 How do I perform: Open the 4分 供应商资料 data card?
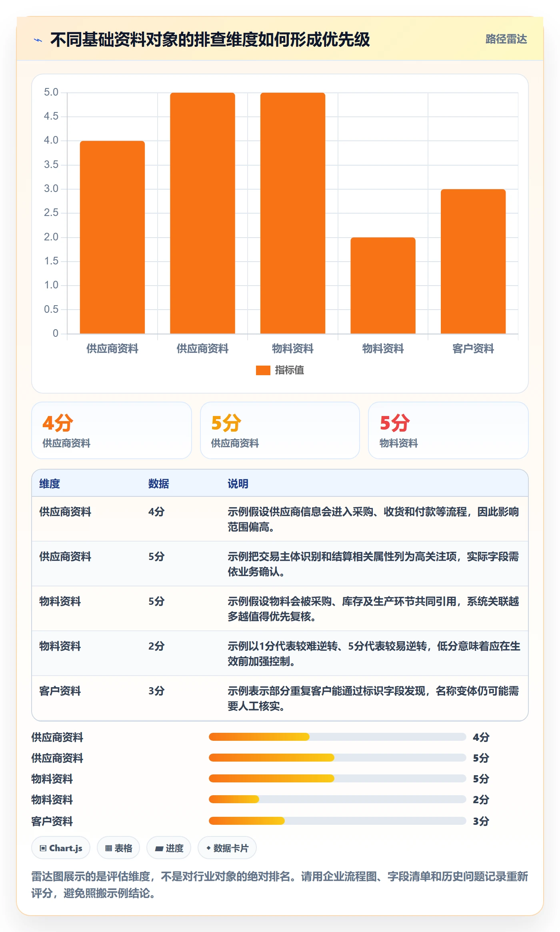point(112,430)
